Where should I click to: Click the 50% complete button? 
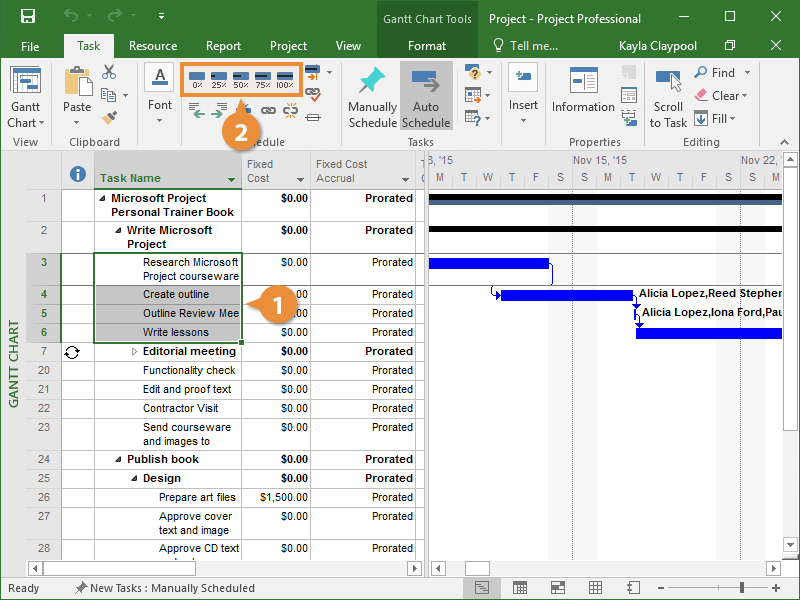click(241, 78)
